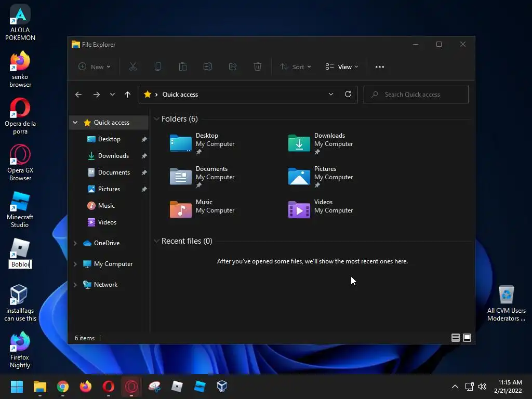The width and height of the screenshot is (532, 399).
Task: Select Music in the navigation pane
Action: pyautogui.click(x=109, y=206)
